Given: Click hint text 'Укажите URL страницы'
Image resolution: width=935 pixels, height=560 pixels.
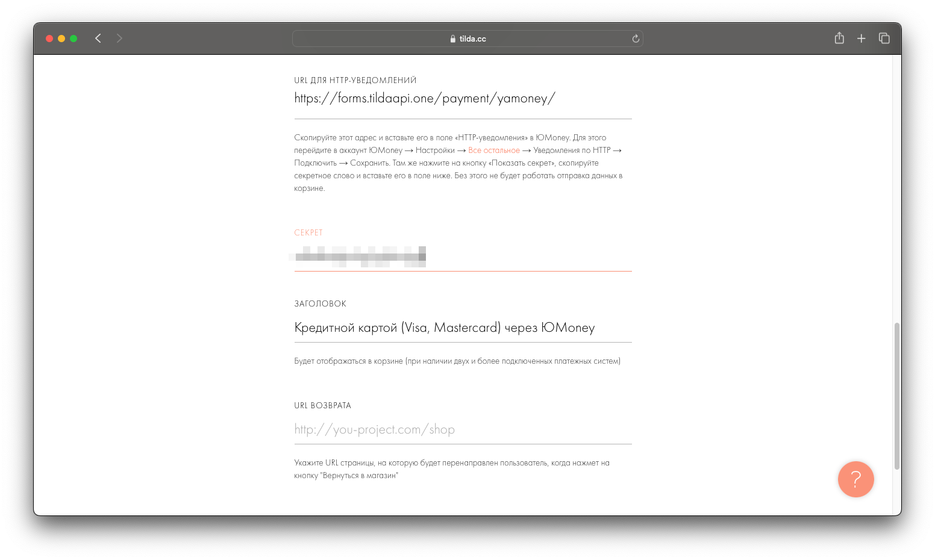Looking at the screenshot, I should [452, 469].
